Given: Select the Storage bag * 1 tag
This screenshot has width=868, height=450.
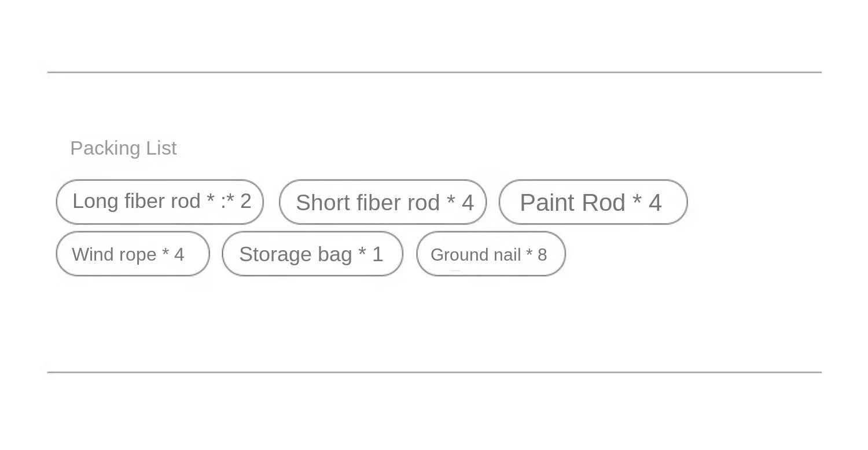Looking at the screenshot, I should [312, 254].
